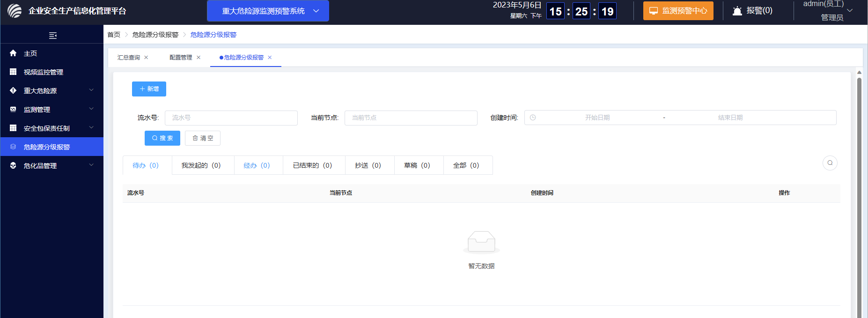This screenshot has width=868, height=318.
Task: Click the round search icon above the table
Action: tap(830, 163)
